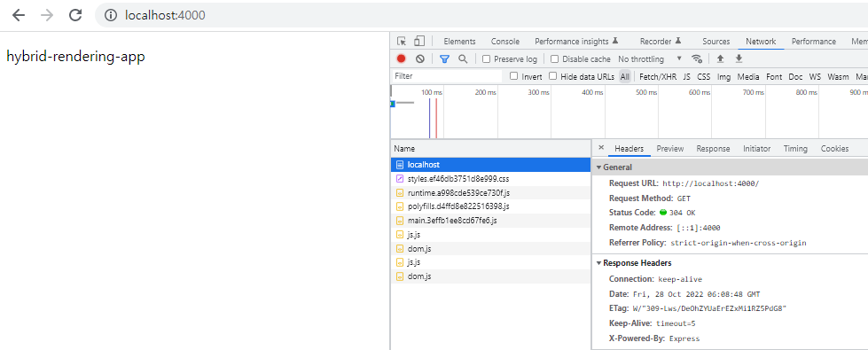Switch to the Sources tab

pos(716,42)
